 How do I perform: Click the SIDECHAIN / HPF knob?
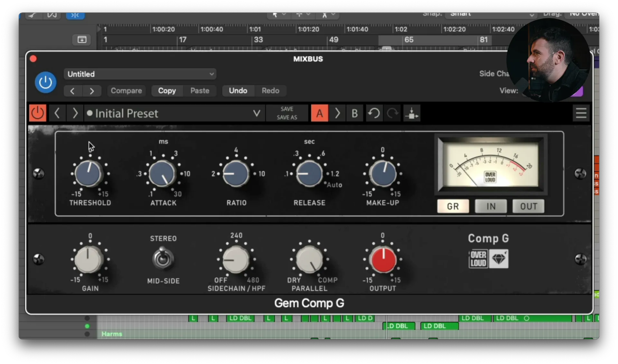point(236,259)
